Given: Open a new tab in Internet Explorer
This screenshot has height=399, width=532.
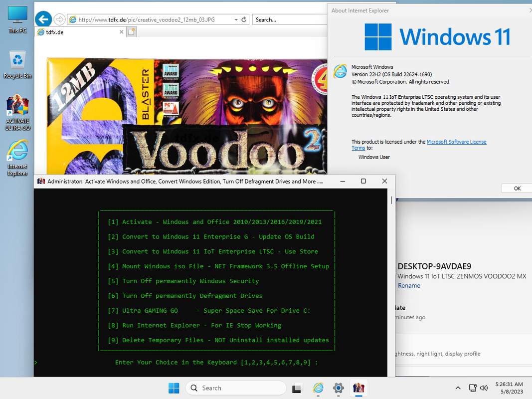Looking at the screenshot, I should 131,32.
